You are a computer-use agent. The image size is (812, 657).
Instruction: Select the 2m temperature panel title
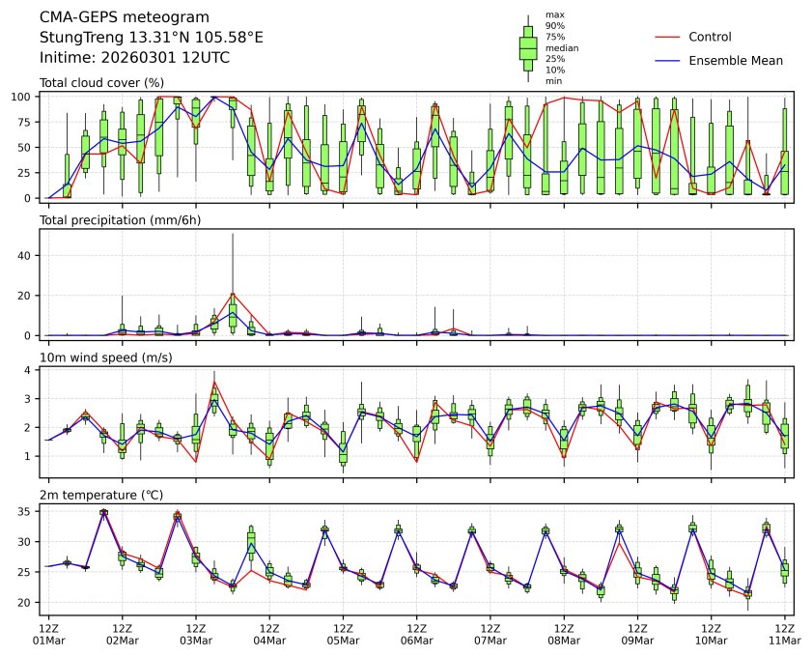(x=99, y=495)
